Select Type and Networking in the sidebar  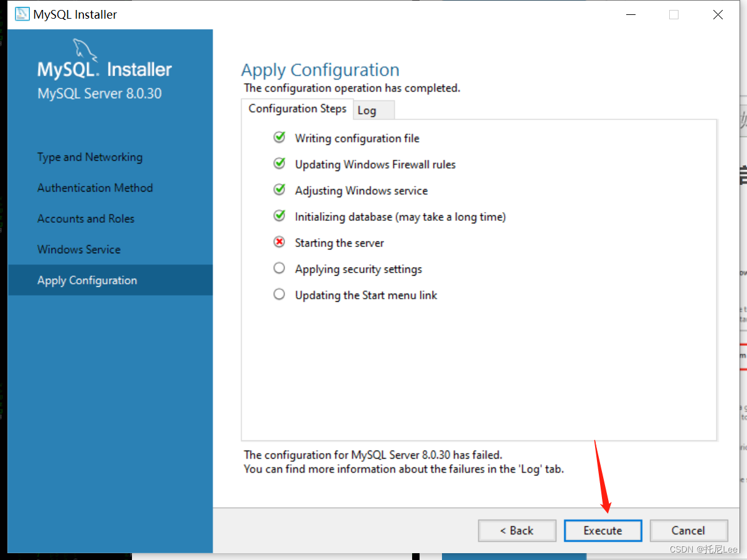[90, 157]
